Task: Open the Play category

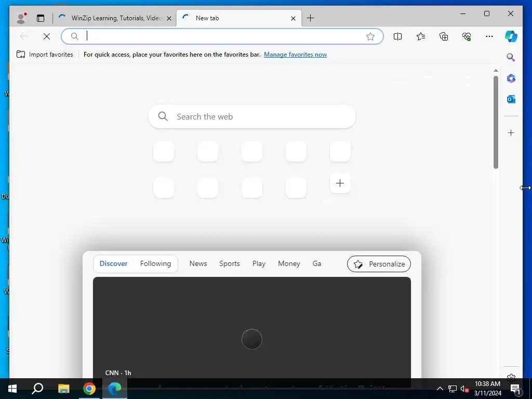Action: tap(259, 263)
